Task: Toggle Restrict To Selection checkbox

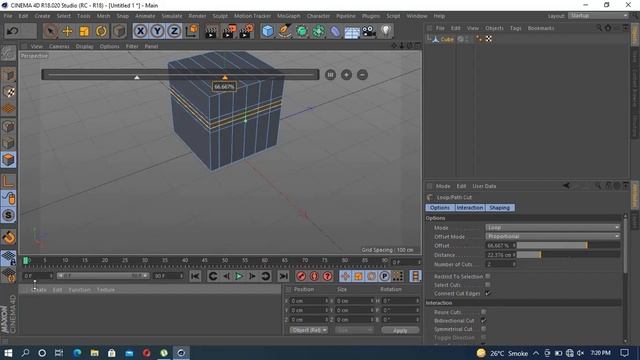Action: pyautogui.click(x=488, y=276)
